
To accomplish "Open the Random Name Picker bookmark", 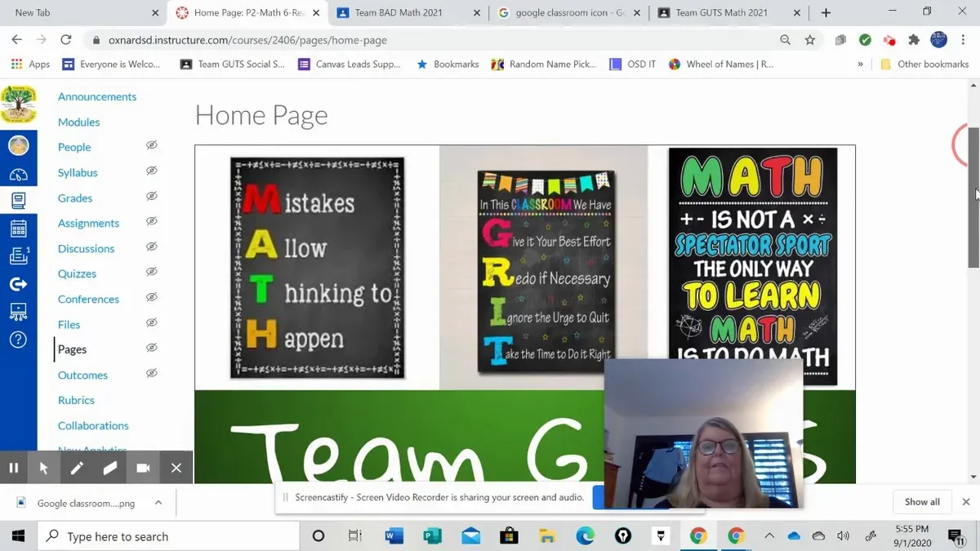I will (543, 64).
